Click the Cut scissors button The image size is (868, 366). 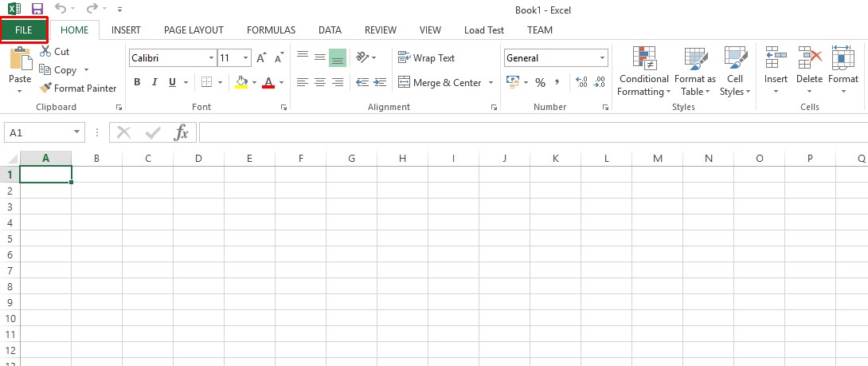[54, 52]
